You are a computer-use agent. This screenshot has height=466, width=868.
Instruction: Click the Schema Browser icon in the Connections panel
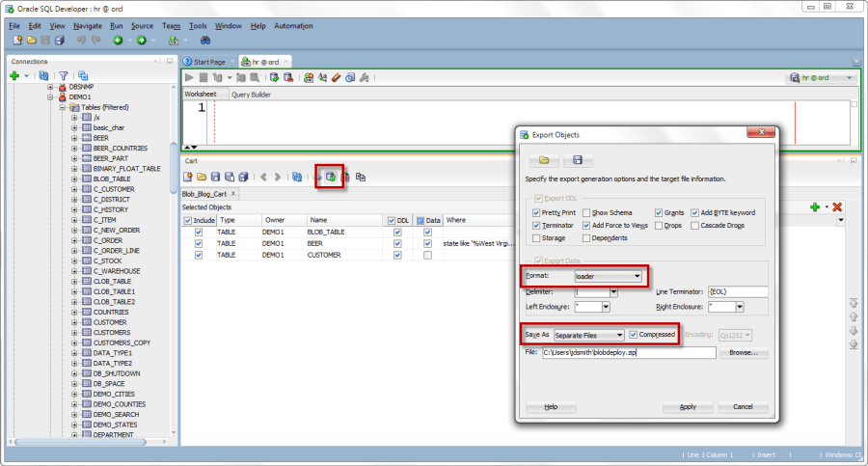click(x=83, y=75)
